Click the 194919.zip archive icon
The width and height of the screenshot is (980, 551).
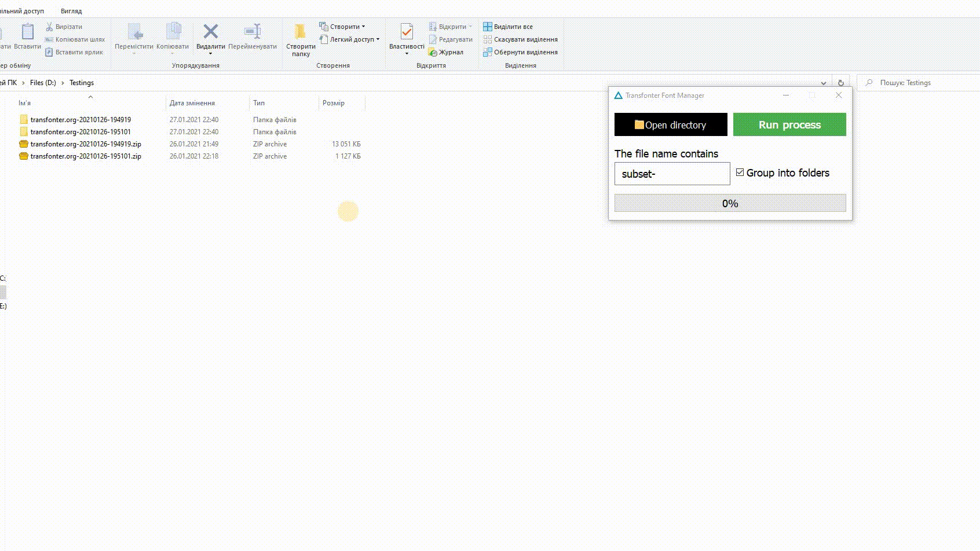(24, 144)
